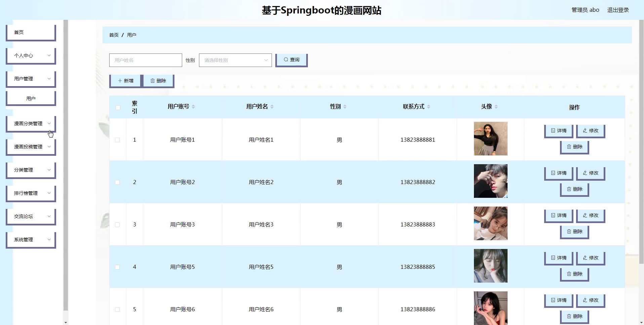Sort by 性别 column arrows
644x325 pixels.
pyautogui.click(x=345, y=107)
